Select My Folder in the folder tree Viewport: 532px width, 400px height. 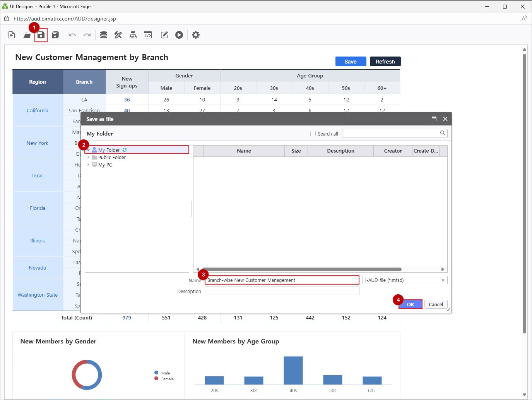point(109,150)
